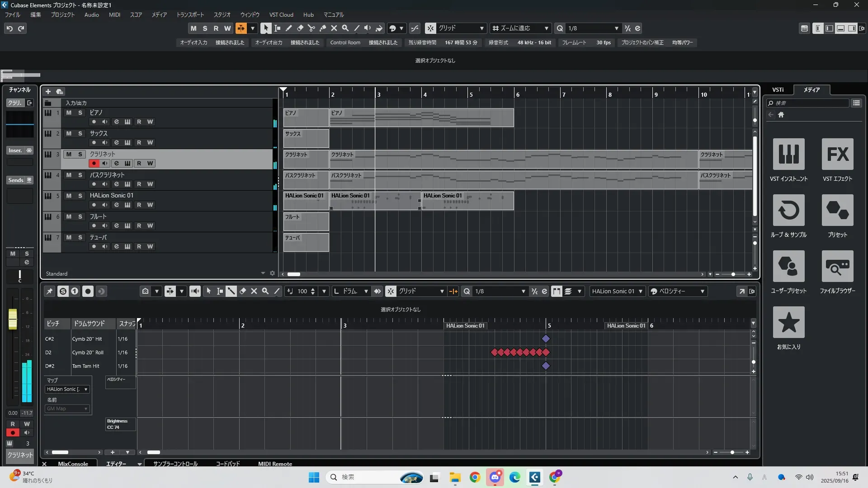
Task: Select Drumstick tool in drum editor
Action: point(231,291)
